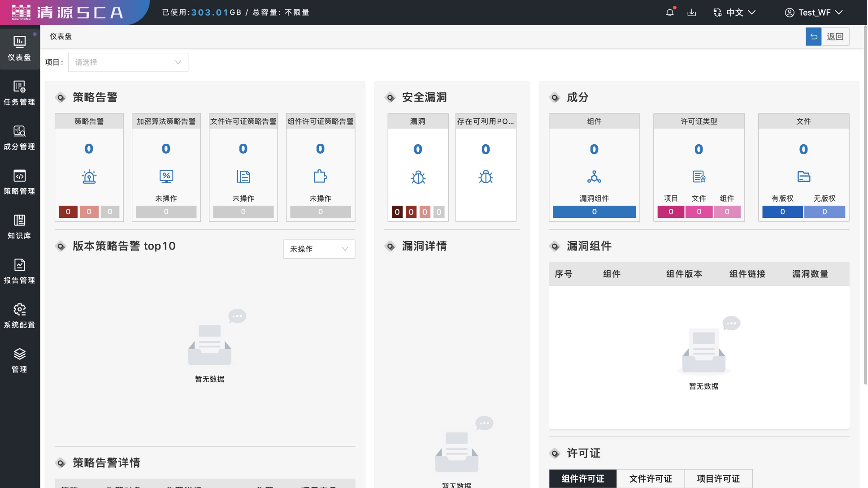Open 成分管理 in the sidebar
This screenshot has width=868, height=488.
point(19,138)
